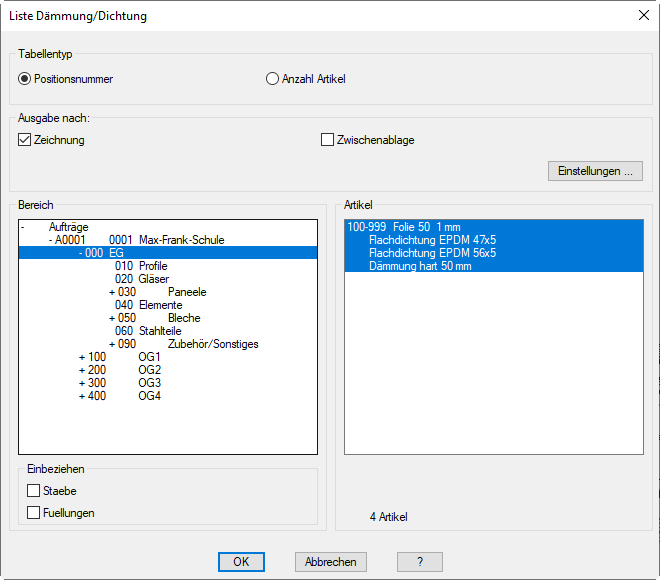Expand the 030 Paneele node
660x580 pixels.
click(112, 292)
